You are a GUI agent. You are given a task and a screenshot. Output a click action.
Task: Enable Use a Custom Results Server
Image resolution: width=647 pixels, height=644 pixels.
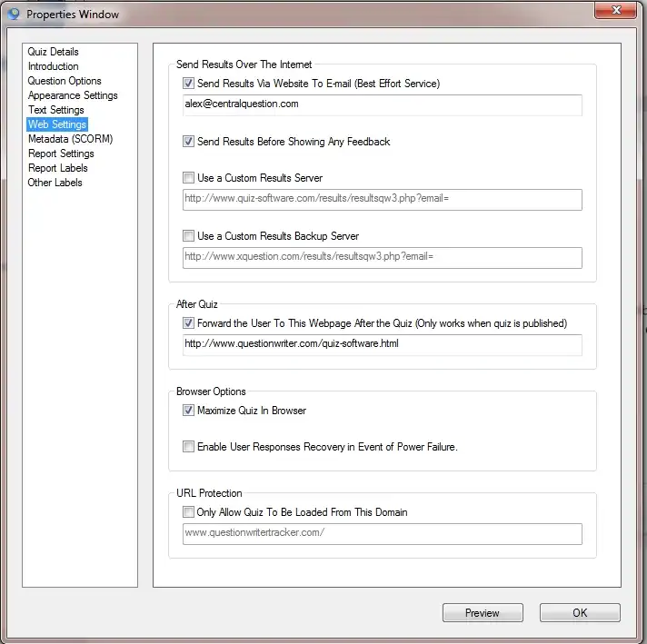point(189,178)
